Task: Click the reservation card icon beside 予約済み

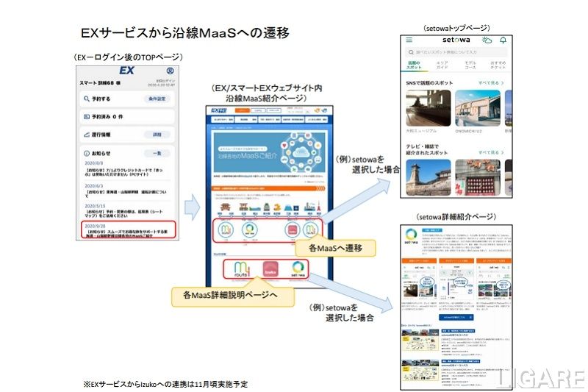Action: 87,117
